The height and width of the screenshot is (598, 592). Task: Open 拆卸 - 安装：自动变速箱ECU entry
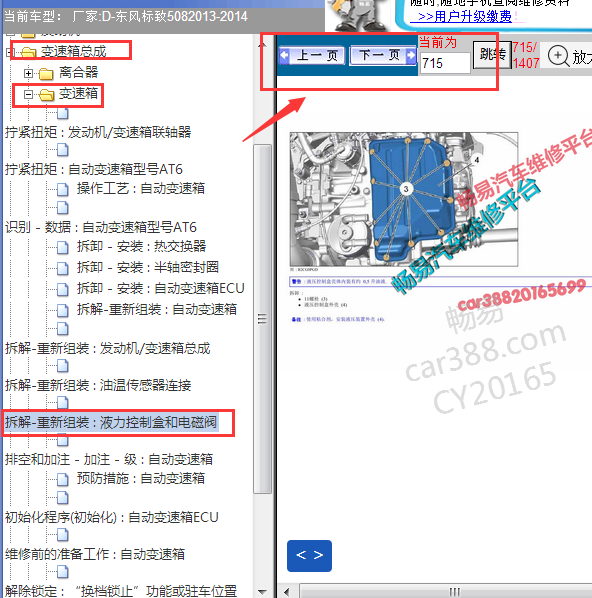point(161,288)
